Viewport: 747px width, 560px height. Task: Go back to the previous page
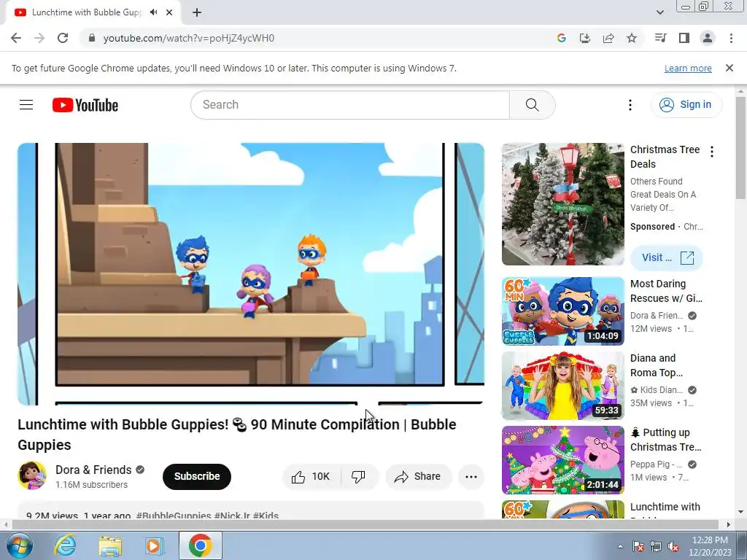pos(16,38)
